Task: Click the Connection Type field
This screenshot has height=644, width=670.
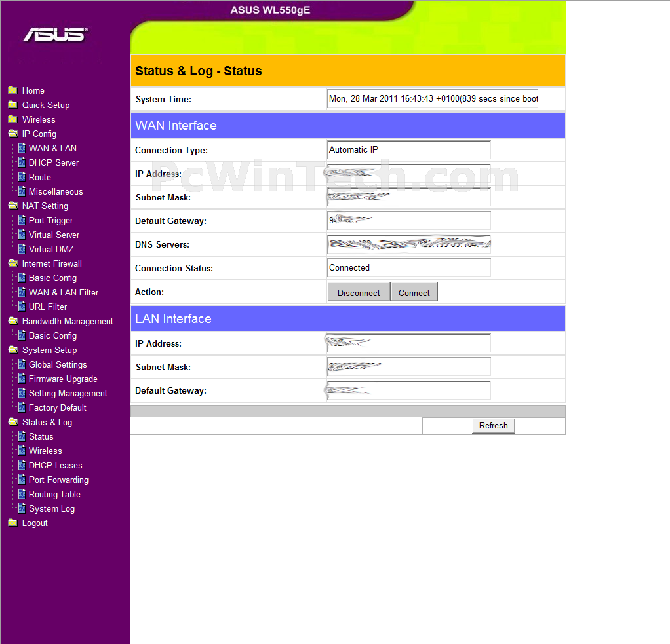Action: [x=409, y=150]
